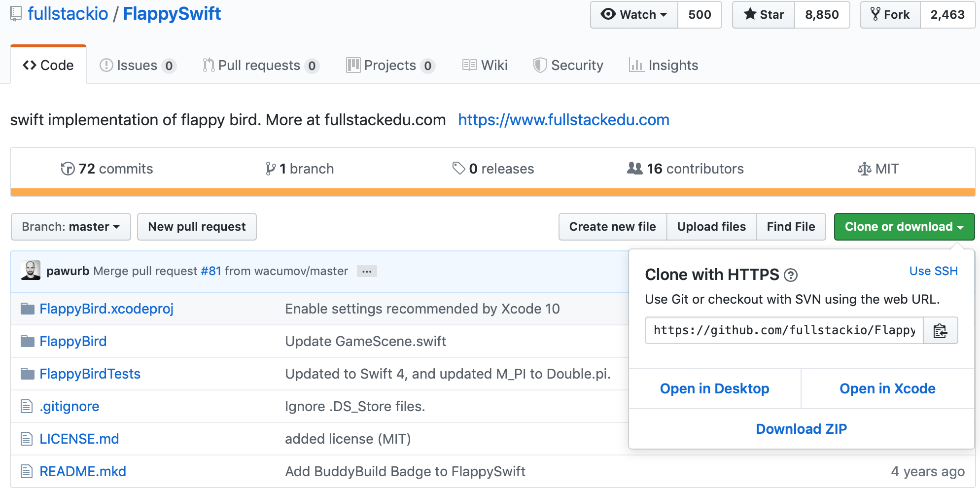Viewport: 980px width, 490px height.
Task: View the 72 commits
Action: (107, 169)
